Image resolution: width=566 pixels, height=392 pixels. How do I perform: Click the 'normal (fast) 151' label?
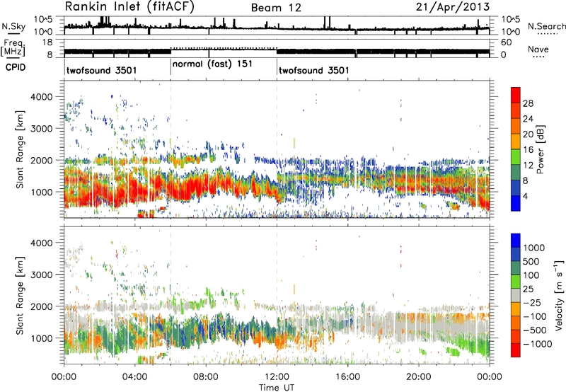click(212, 64)
